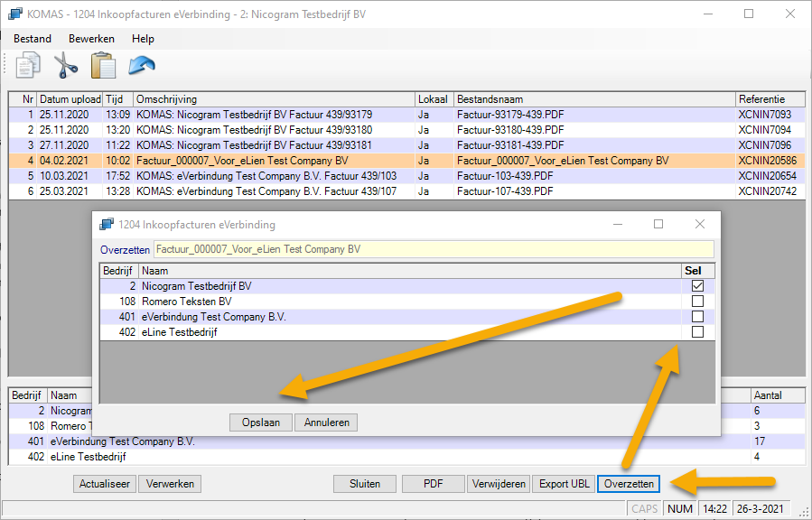This screenshot has width=812, height=520.
Task: Check Sel box for eVerbindung Test Company B.V.
Action: (x=697, y=317)
